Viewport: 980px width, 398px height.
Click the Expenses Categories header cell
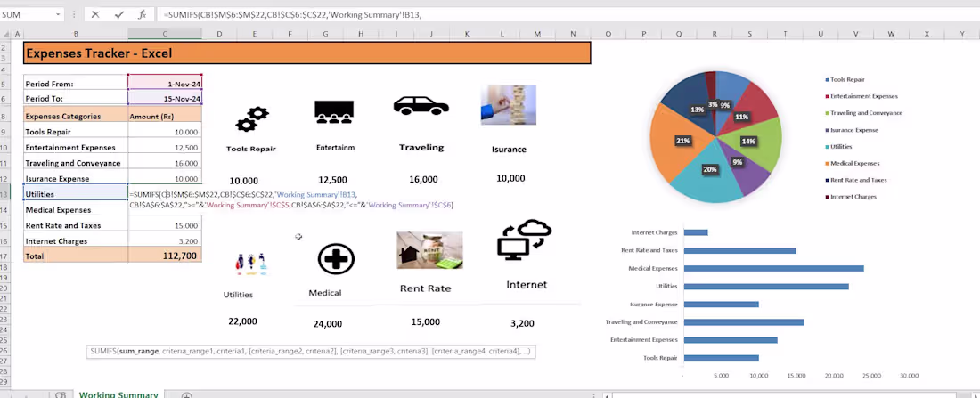point(76,116)
